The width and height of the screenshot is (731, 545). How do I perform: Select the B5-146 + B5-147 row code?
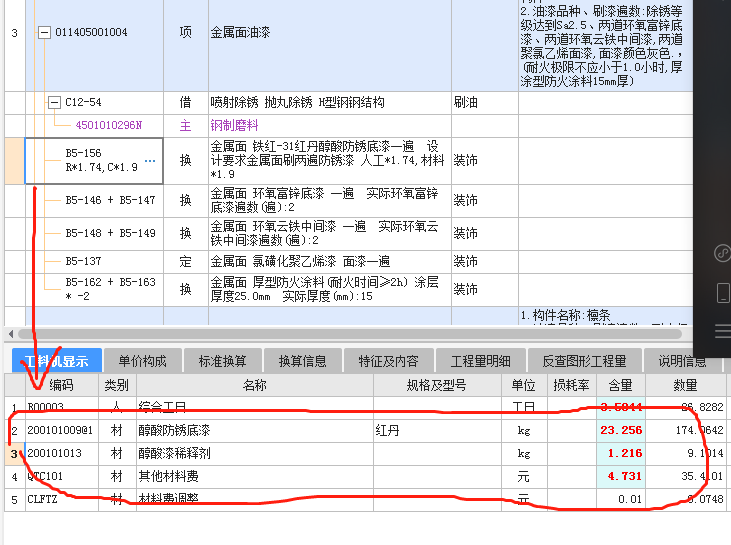(x=110, y=200)
